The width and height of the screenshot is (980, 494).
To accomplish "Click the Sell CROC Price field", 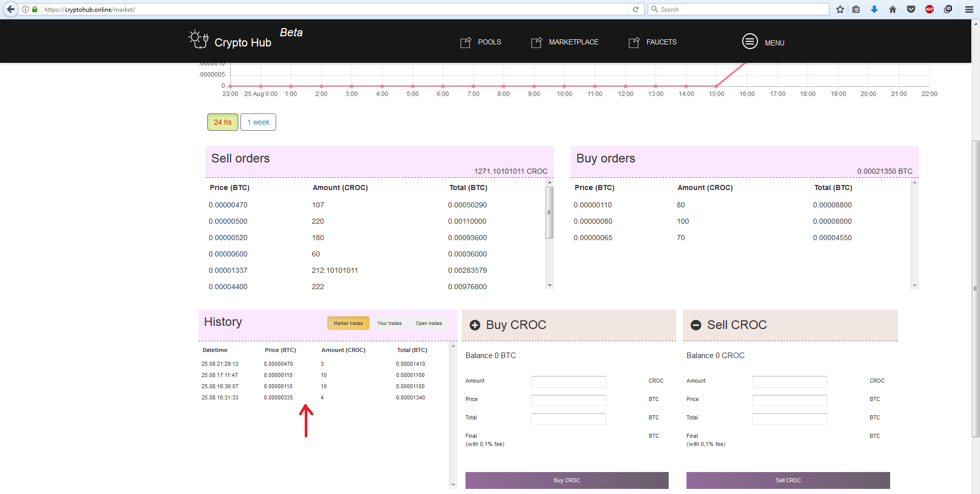I will [790, 400].
